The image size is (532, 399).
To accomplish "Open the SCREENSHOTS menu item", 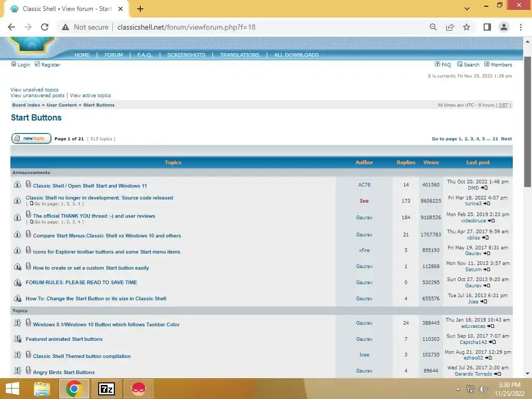I will click(186, 55).
